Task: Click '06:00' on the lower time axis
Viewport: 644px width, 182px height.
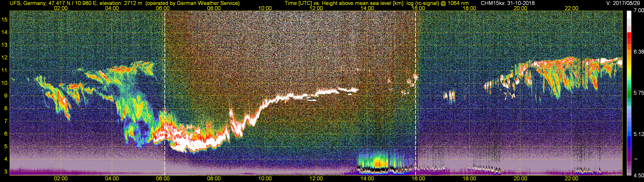Action: click(x=163, y=179)
